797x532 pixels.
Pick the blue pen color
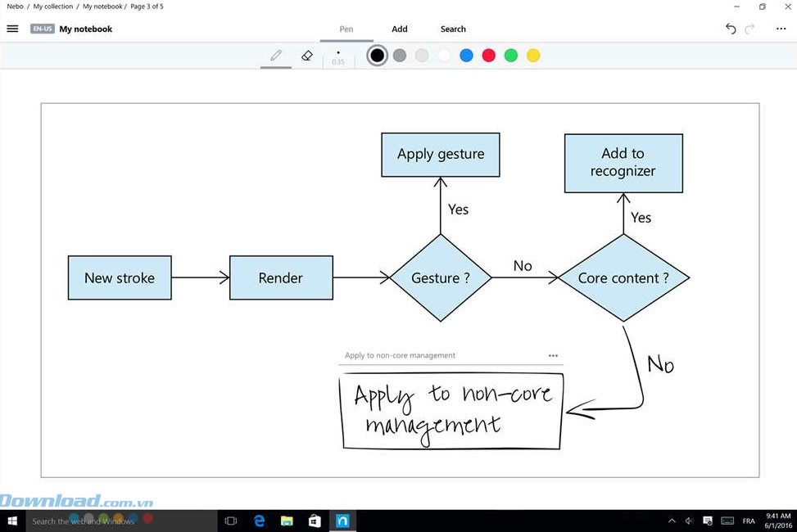point(466,56)
